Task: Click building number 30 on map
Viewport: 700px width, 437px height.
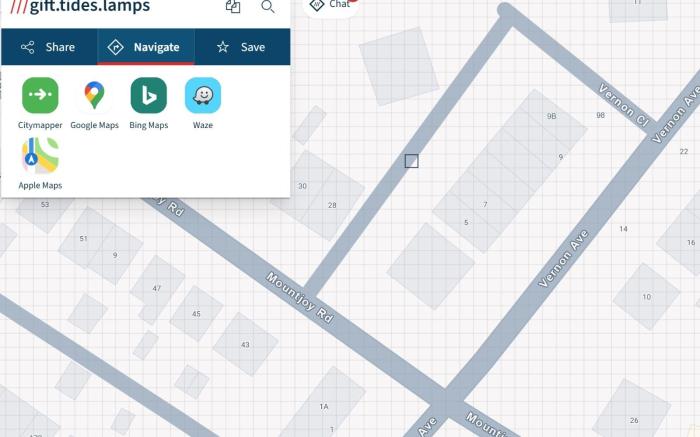Action: tap(303, 186)
